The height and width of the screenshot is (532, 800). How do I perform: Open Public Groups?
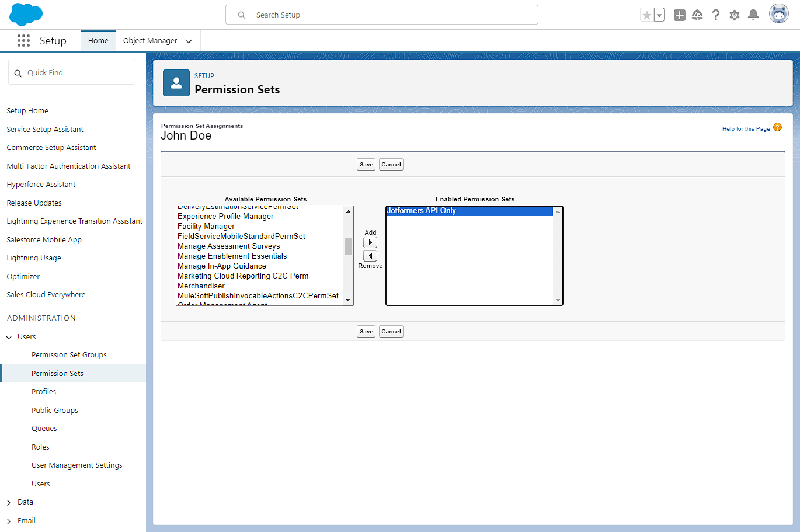[x=55, y=411]
